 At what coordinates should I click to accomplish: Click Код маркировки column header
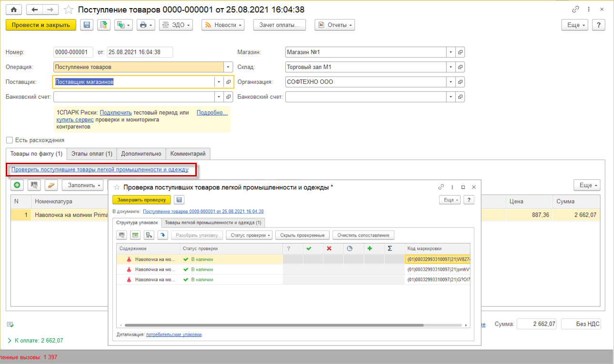tap(437, 248)
